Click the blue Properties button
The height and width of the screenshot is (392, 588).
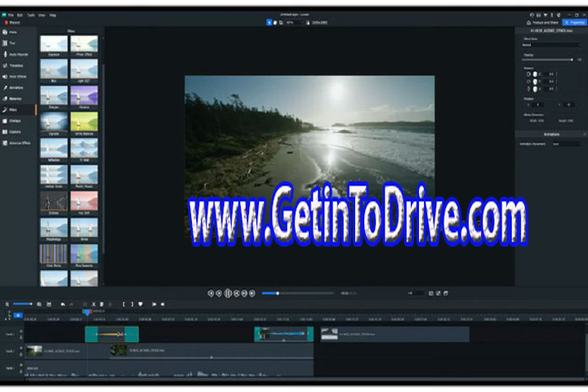[574, 23]
